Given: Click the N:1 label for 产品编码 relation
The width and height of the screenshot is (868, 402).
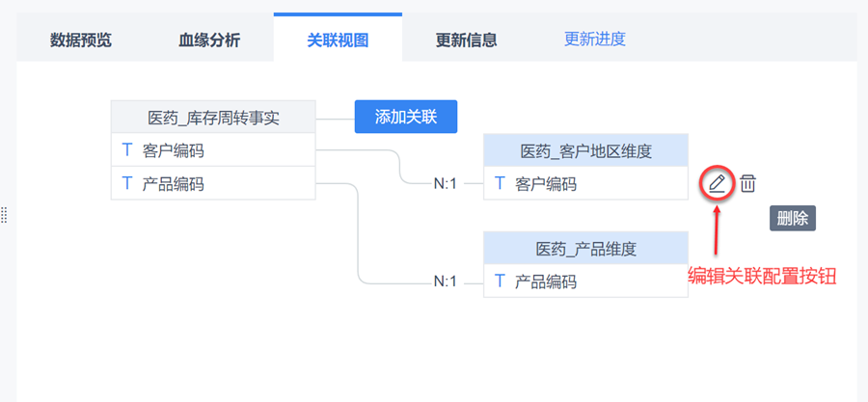Looking at the screenshot, I should tap(445, 281).
